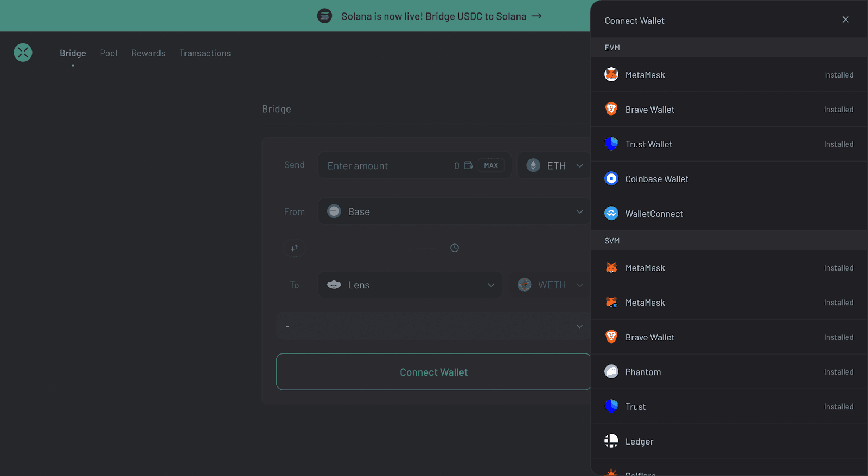Expand the From chain Base dropdown
Screen dimensions: 868x476
(455, 211)
